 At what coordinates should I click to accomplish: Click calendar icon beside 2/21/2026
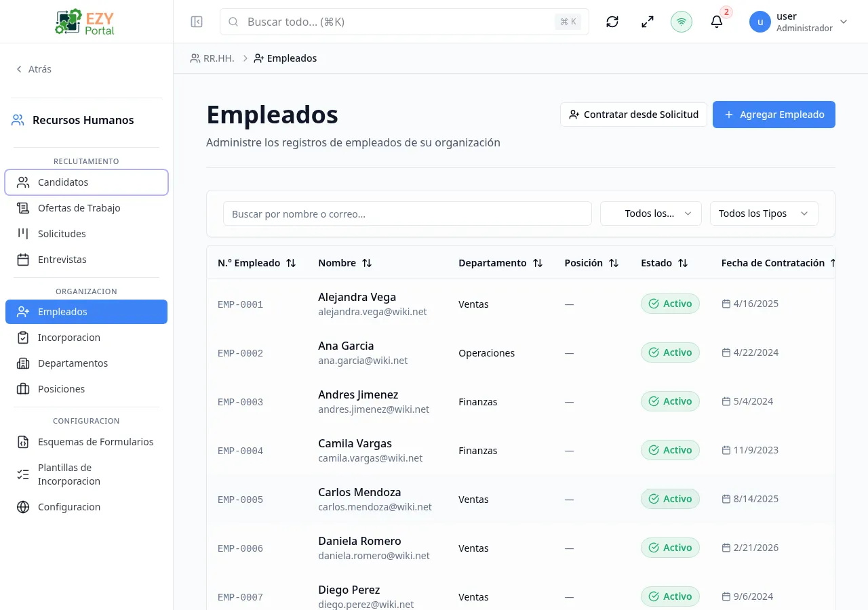pyautogui.click(x=726, y=548)
